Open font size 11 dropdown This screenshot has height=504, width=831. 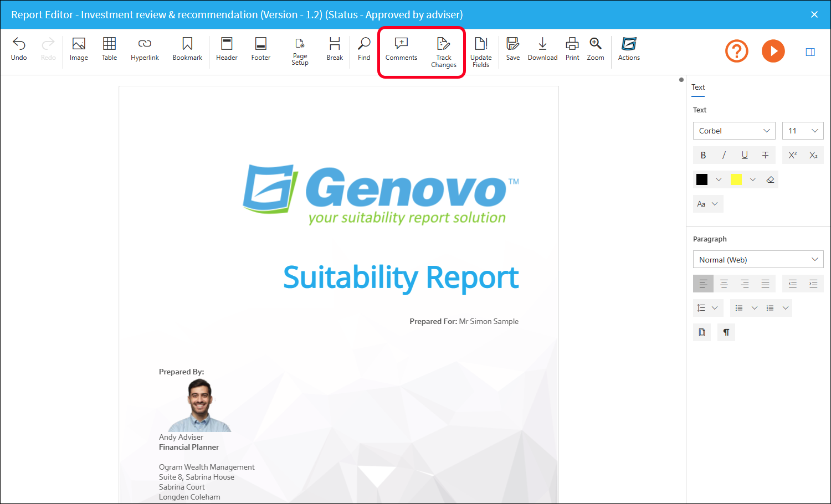point(803,131)
